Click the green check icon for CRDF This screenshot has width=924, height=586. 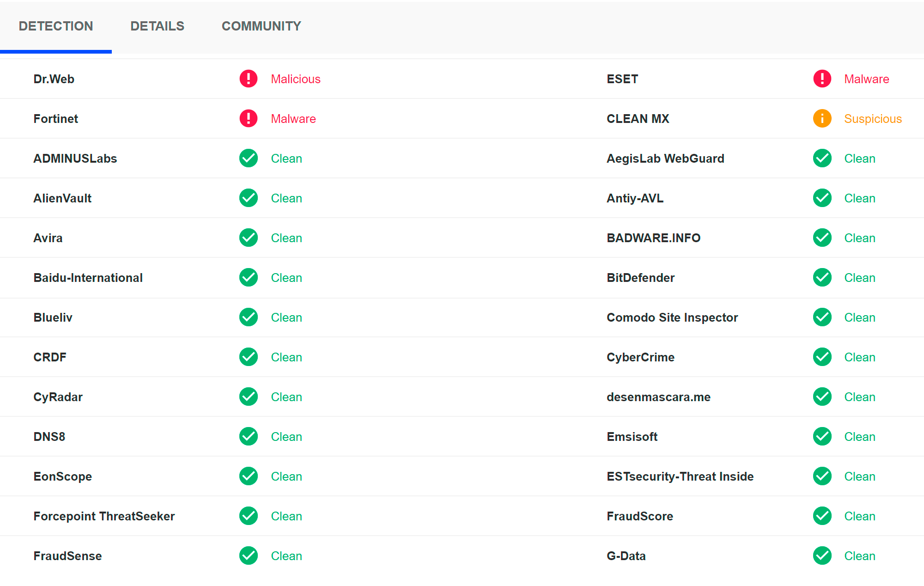coord(249,357)
